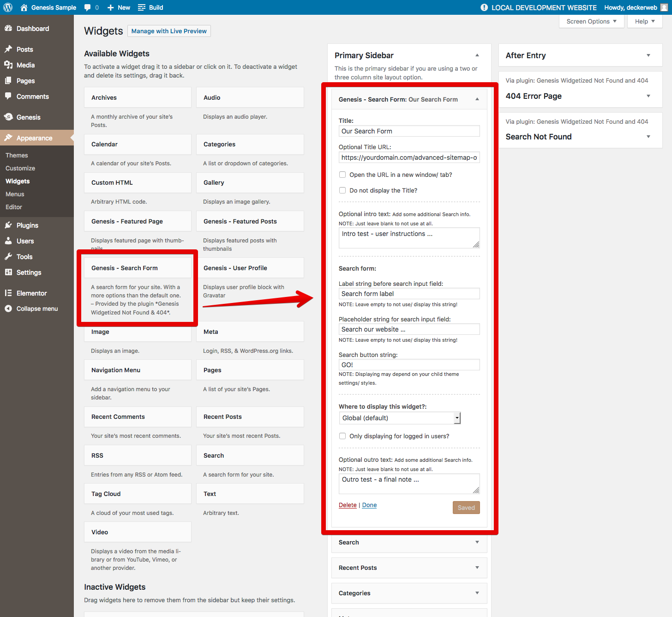Click the deckerweb user avatar
Viewport: 672px width, 617px height.
[664, 7]
